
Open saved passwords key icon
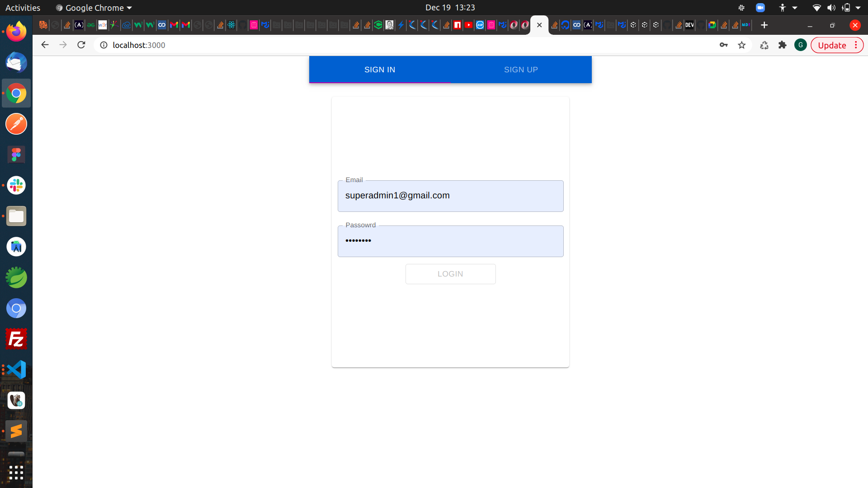(723, 45)
